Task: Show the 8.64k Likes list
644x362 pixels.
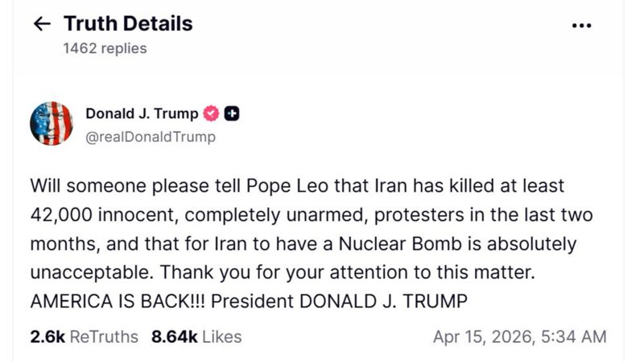Action: tap(196, 335)
